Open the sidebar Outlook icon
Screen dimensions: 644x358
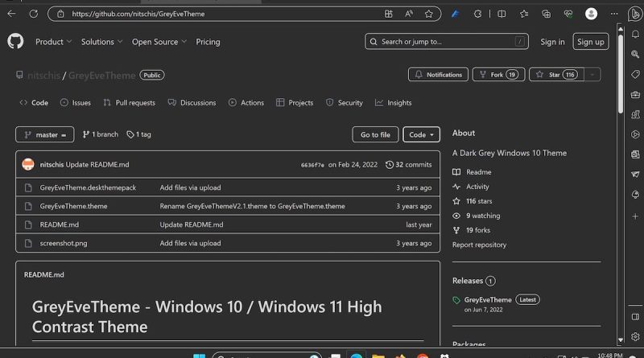(635, 154)
